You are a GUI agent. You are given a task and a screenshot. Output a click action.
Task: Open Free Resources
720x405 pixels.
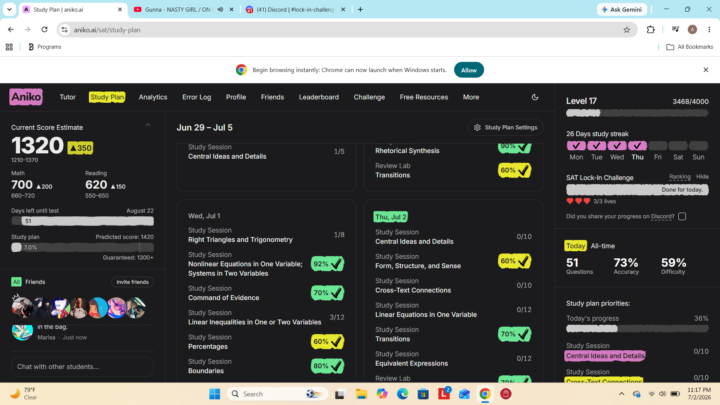coord(423,97)
